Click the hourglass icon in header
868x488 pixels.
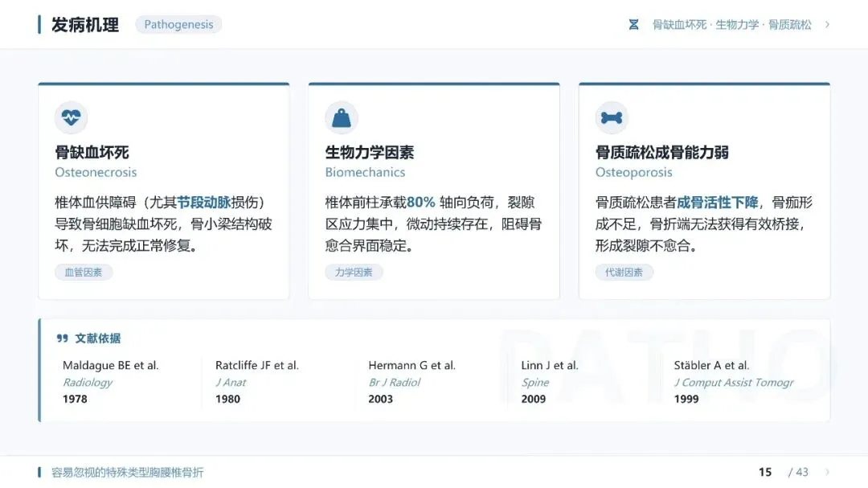pos(634,24)
